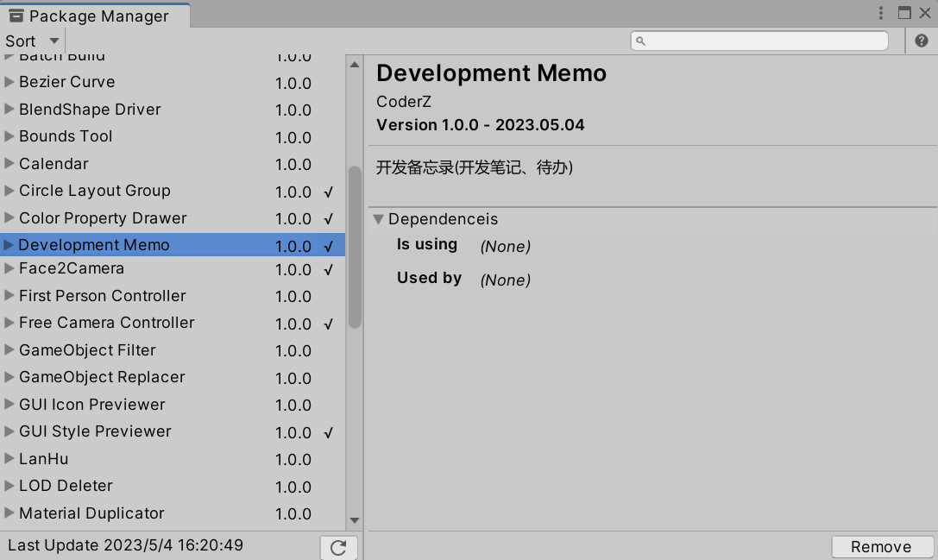Click the Used by label
Screen dimensions: 938x560
click(x=430, y=278)
